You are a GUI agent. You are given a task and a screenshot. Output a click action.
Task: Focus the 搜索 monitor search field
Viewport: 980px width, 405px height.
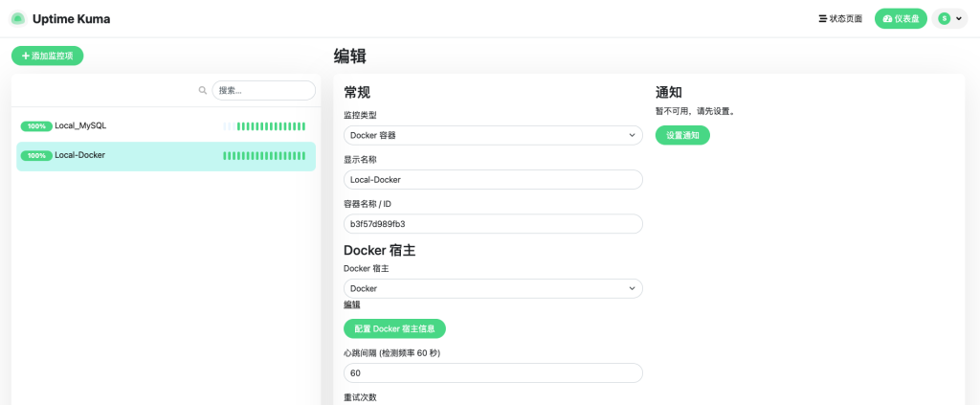264,90
